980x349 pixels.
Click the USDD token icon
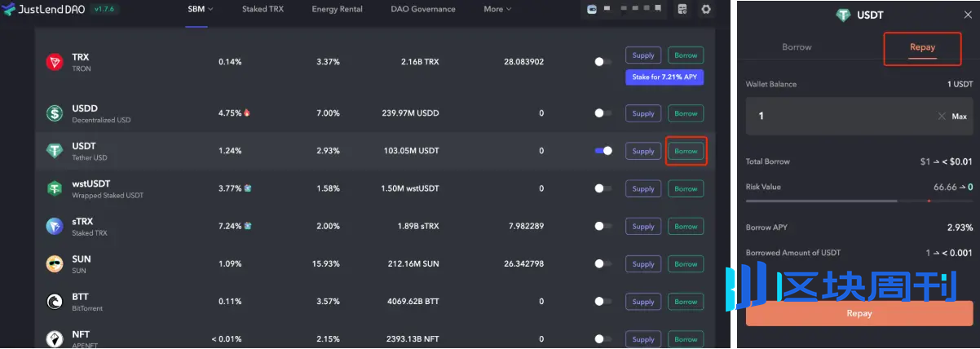point(55,113)
